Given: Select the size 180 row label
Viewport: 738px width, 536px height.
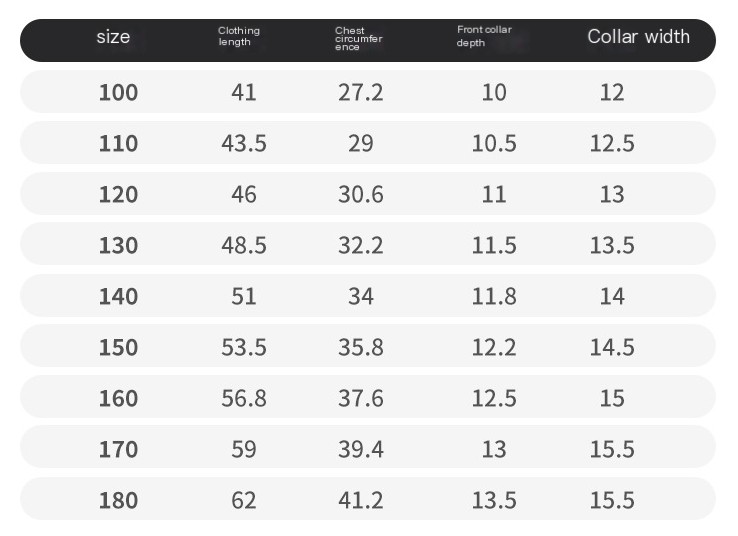Looking at the screenshot, I should [118, 500].
